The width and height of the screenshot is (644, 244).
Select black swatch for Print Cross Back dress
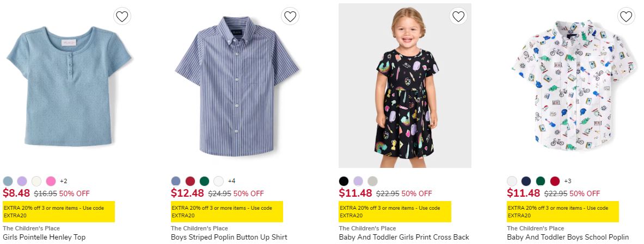pos(344,181)
